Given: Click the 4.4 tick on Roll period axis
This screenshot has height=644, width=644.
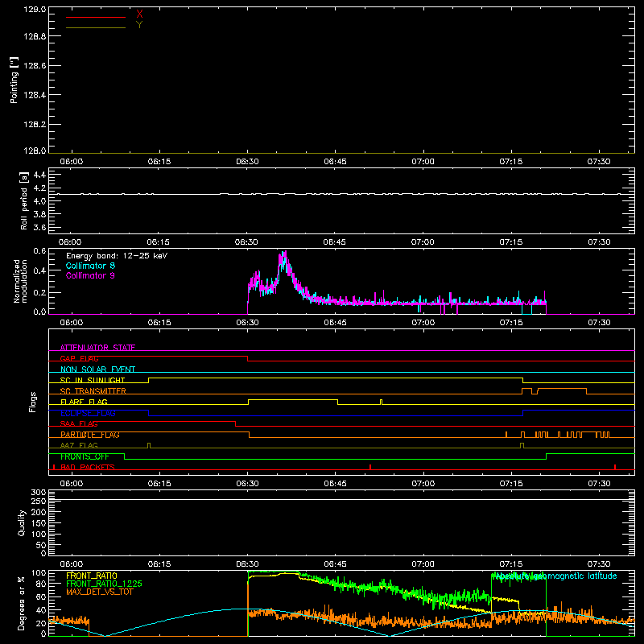Looking at the screenshot, I should click(39, 175).
